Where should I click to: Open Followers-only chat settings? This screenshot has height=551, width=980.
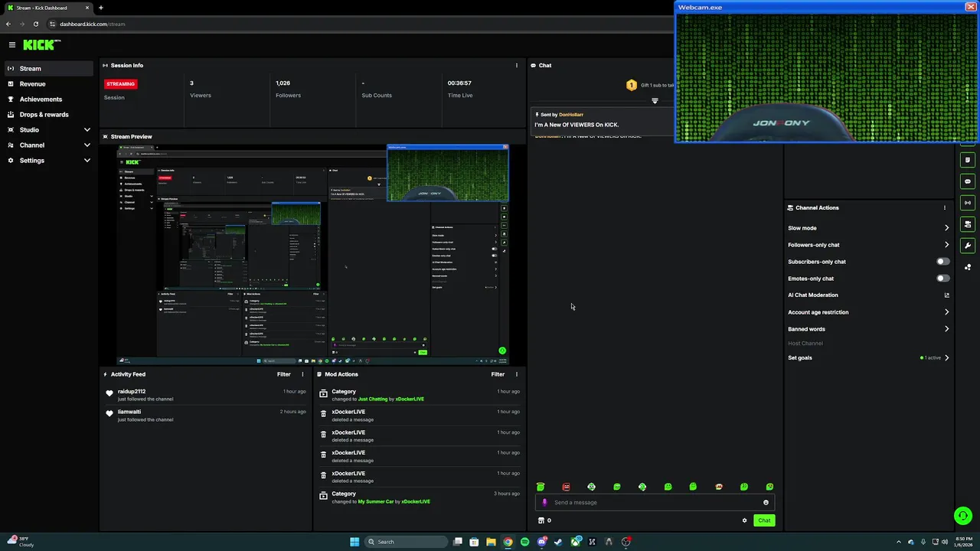(x=868, y=245)
